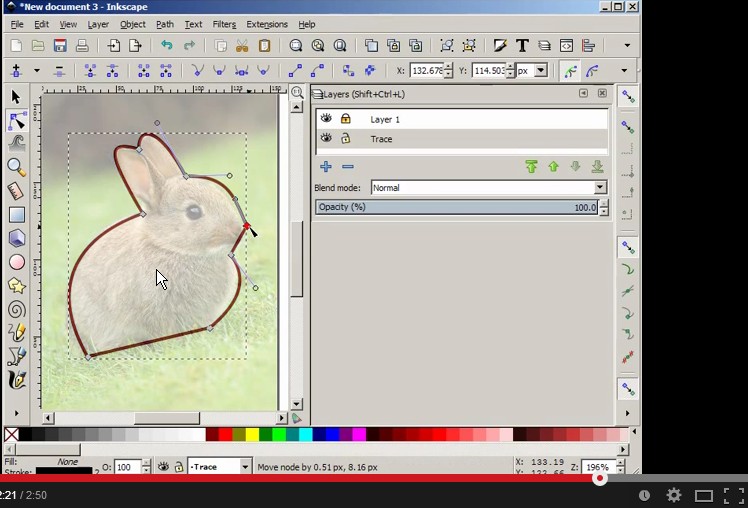Select the Zoom magnifier tool

pos(16,167)
